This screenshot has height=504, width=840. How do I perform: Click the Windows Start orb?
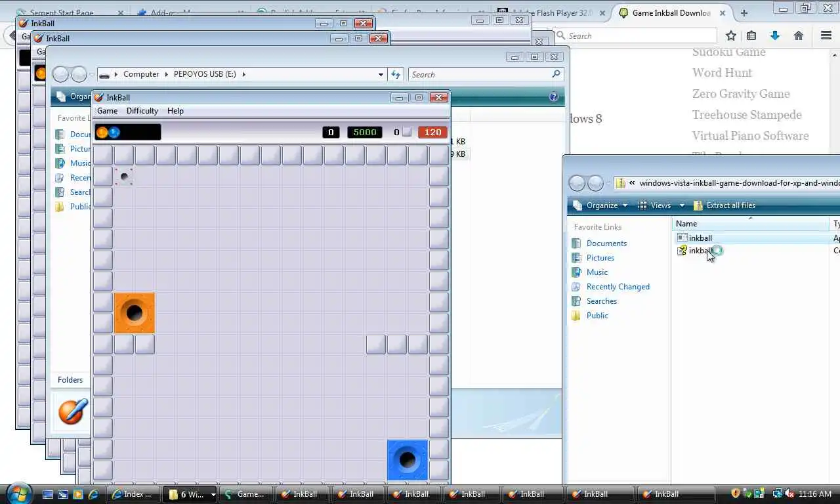point(18,493)
